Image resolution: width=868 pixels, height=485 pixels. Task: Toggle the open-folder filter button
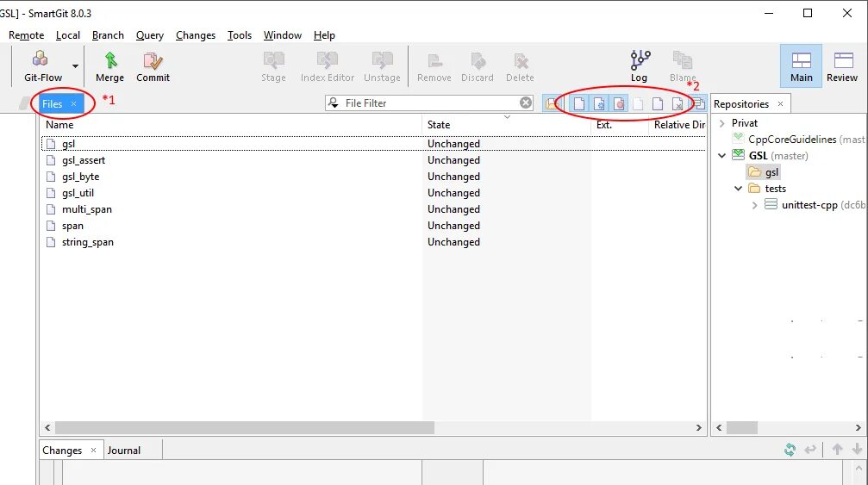click(x=552, y=103)
